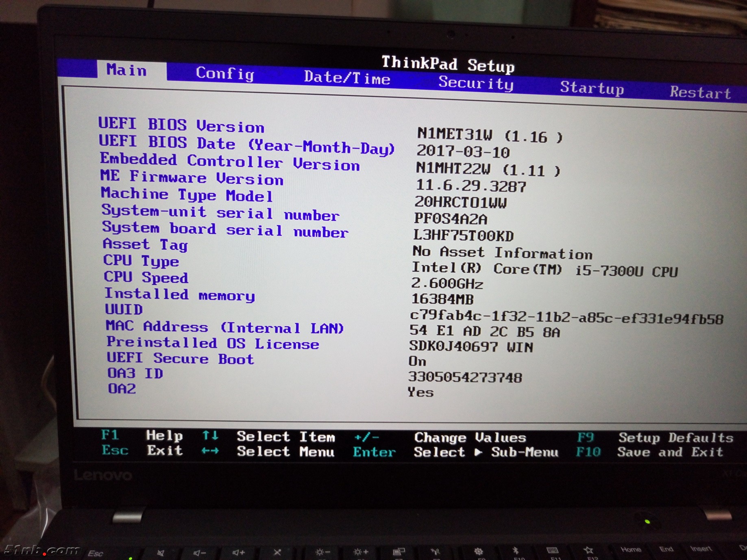Click Embedded Controller Version label
Screen dimensions: 747x560
point(230,162)
